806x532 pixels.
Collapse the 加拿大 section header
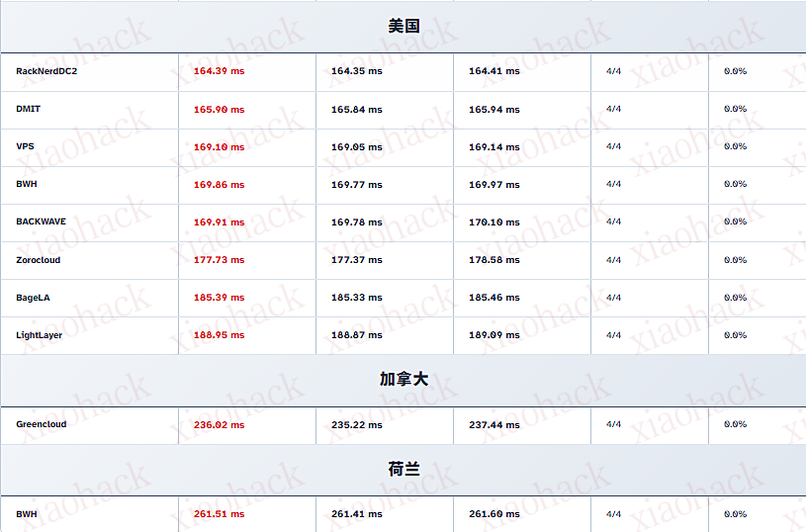click(x=403, y=380)
